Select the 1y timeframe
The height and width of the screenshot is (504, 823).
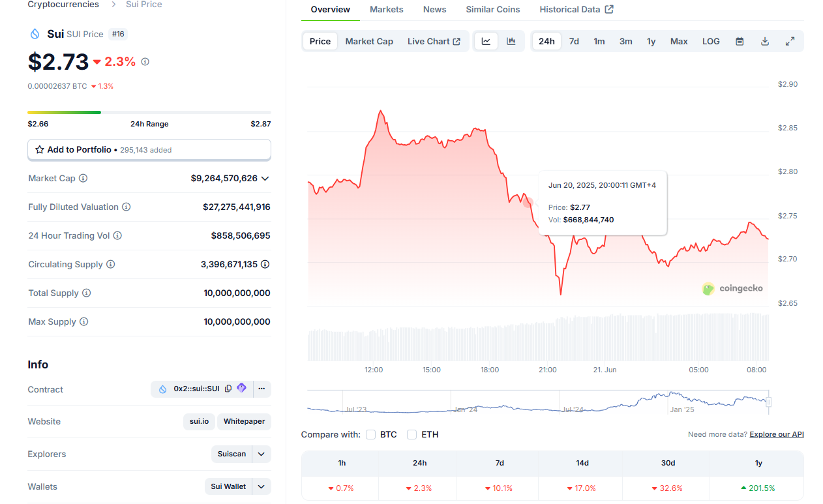(x=651, y=41)
